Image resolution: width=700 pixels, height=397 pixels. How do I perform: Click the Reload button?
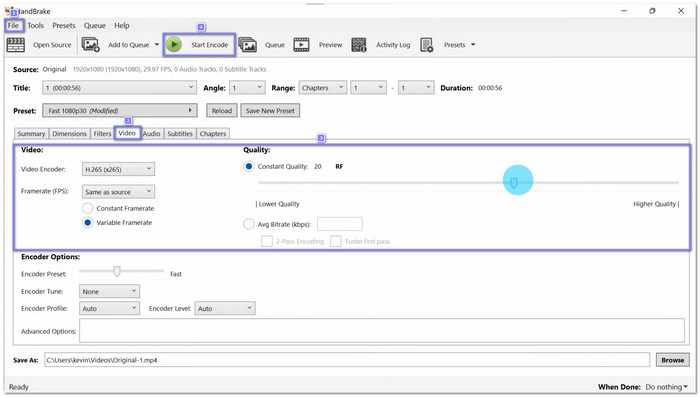pyautogui.click(x=221, y=110)
